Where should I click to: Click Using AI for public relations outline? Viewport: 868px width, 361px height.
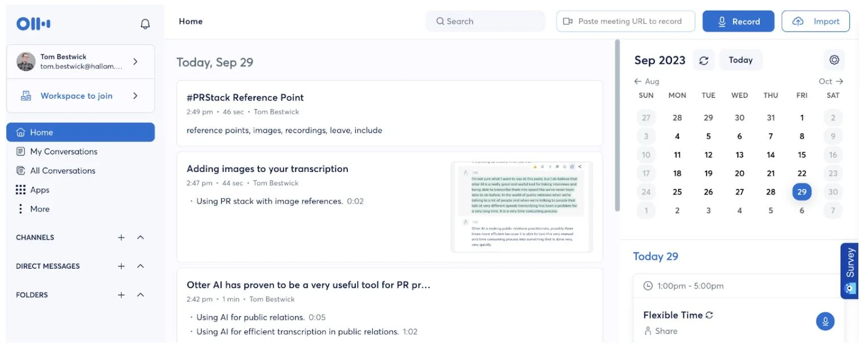250,317
